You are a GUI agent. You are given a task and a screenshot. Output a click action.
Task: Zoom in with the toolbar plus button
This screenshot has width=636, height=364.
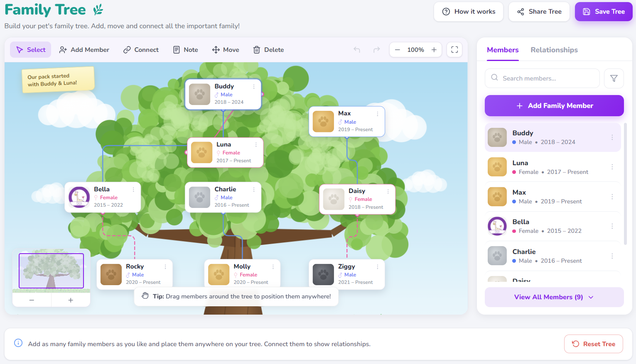(x=434, y=50)
